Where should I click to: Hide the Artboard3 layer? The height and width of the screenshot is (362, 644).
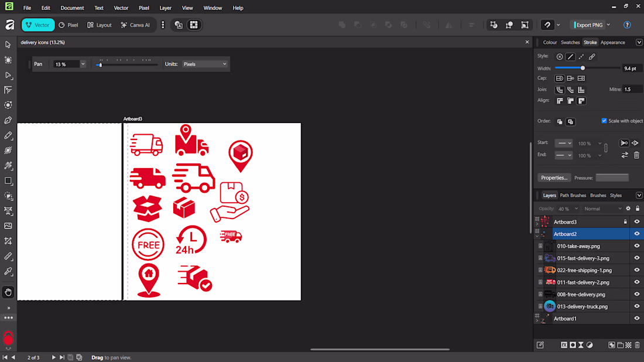click(x=636, y=222)
